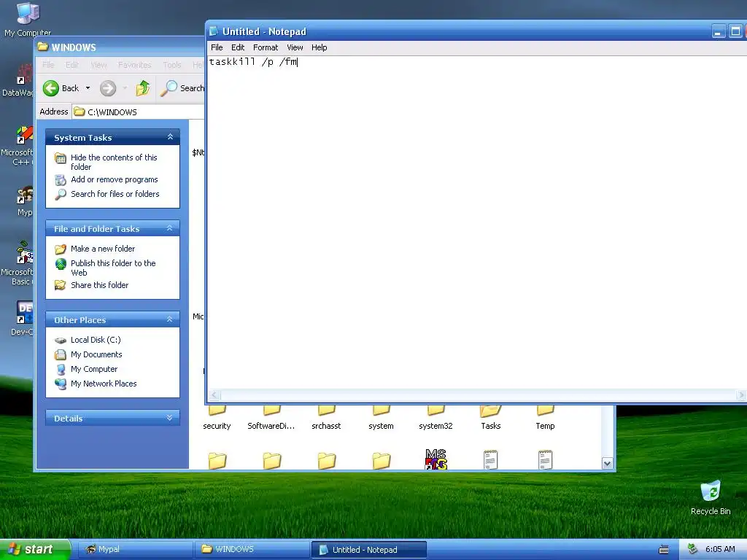Select the SoftwareDistribution folder
This screenshot has width=747, height=560.
[271, 410]
